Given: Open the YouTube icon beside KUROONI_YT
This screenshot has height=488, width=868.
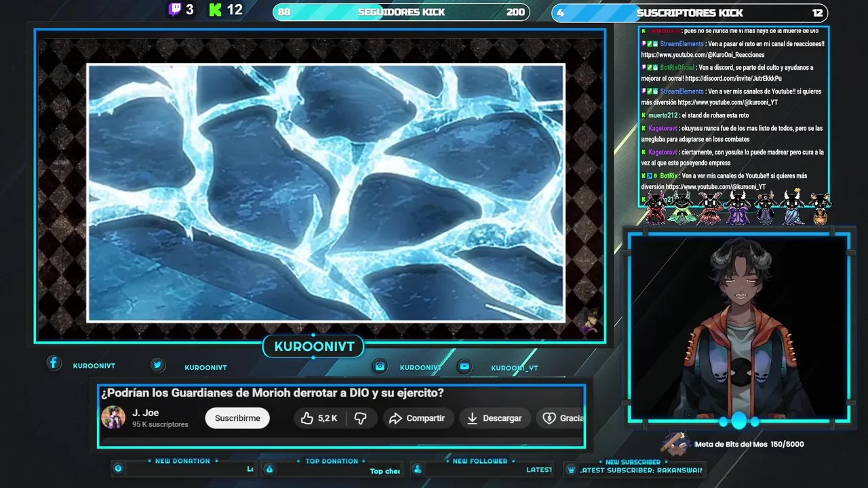Looking at the screenshot, I should point(464,366).
